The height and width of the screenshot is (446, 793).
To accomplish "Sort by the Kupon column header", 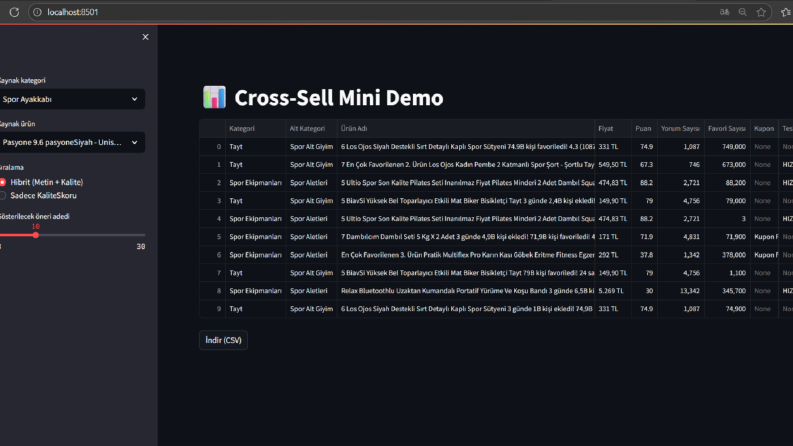I will 764,128.
